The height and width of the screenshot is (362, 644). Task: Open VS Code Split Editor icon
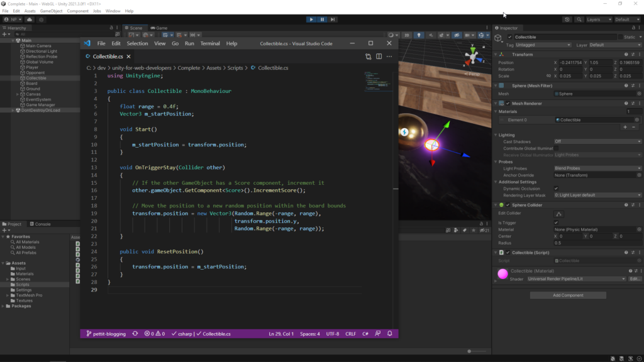[x=379, y=57]
